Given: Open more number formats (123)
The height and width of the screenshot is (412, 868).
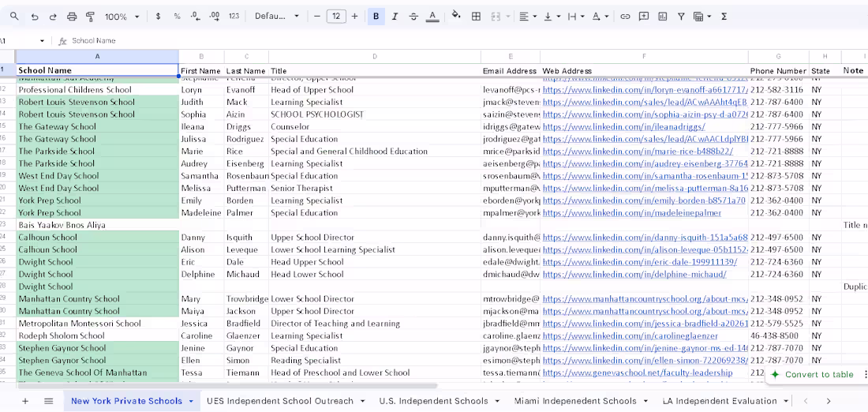Looking at the screenshot, I should (x=234, y=17).
